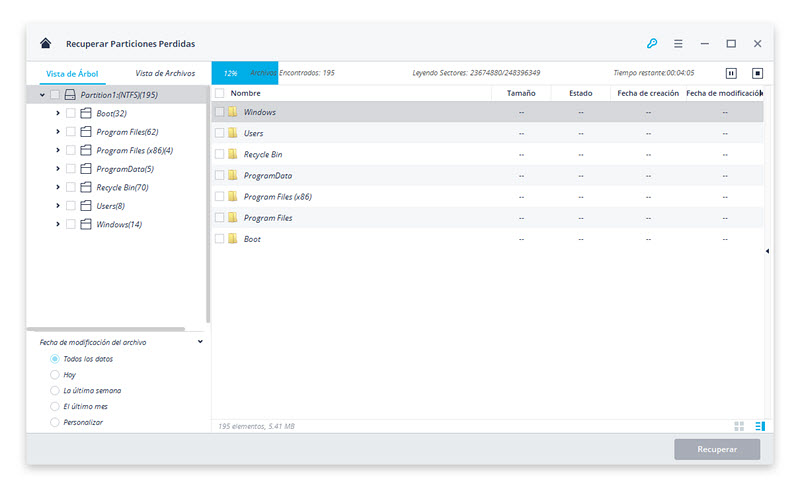
Task: Sort by the Estado column header
Action: pos(581,93)
